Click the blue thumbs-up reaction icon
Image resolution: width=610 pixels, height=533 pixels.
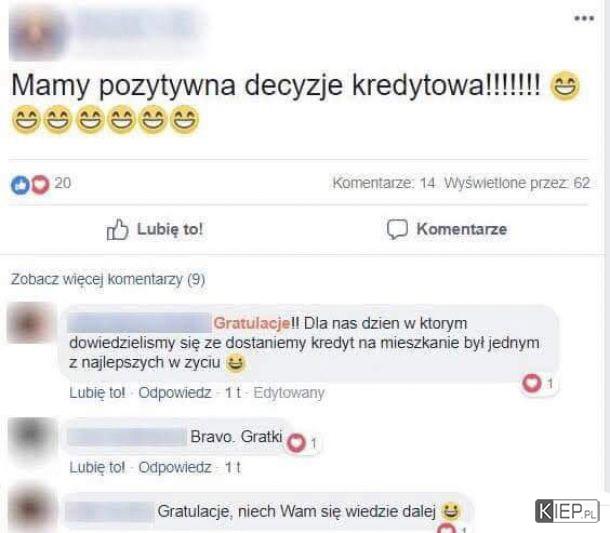(20, 185)
